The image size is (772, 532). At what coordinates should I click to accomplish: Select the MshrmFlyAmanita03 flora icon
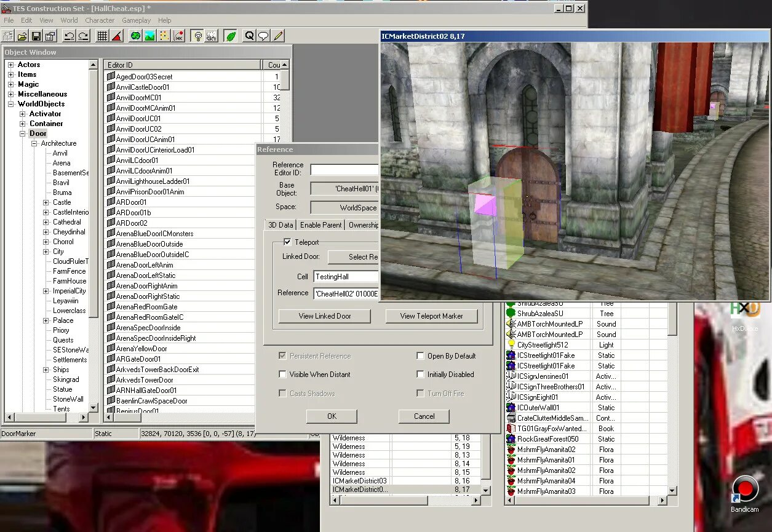[x=511, y=491]
